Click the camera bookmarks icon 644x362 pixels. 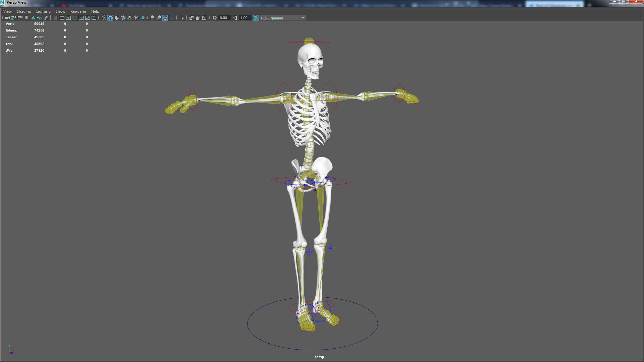point(26,18)
